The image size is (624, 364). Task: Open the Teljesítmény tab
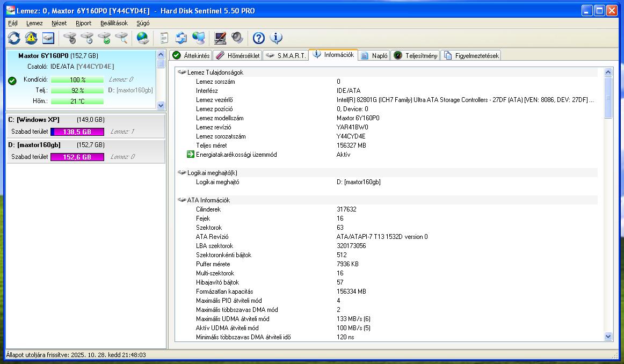(x=416, y=55)
